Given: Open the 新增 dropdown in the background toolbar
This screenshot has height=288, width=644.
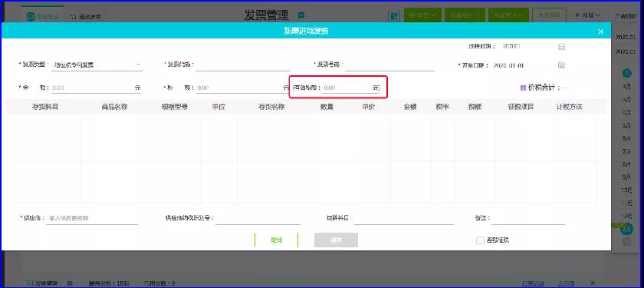Looking at the screenshot, I should click(x=588, y=15).
